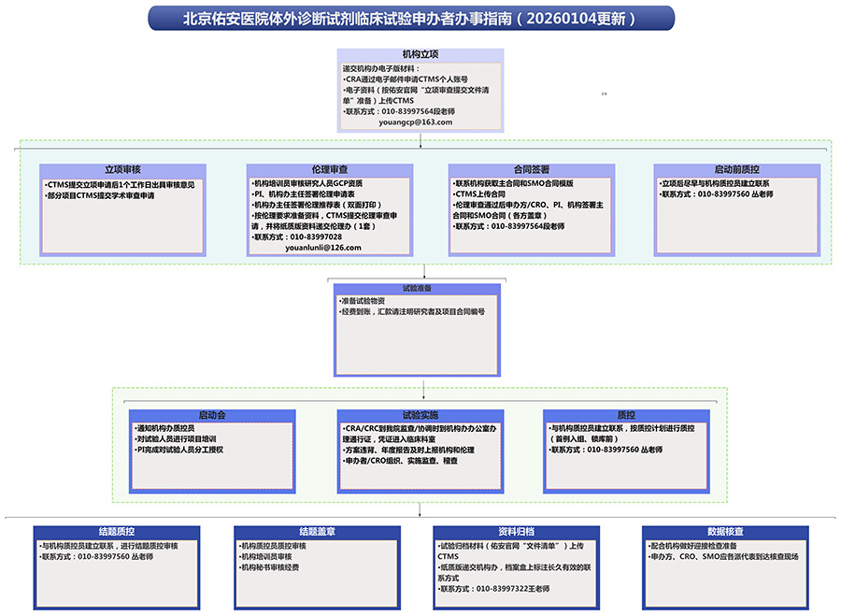Click "联系机构获取主合同和SMO合同模版" line
Image resolution: width=841 pixels, height=616 pixels.
point(513,183)
